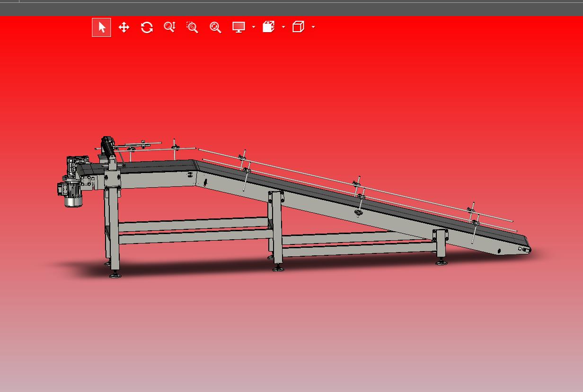The width and height of the screenshot is (583, 392).
Task: Use the Zoom to area tool
Action: tap(192, 27)
